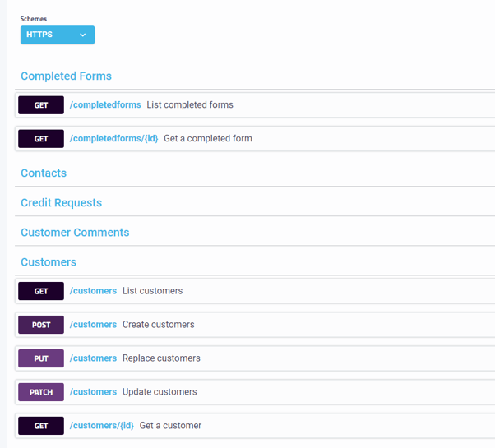Image resolution: width=495 pixels, height=448 pixels.
Task: Click the GET badge for List customers
Action: [x=41, y=291]
